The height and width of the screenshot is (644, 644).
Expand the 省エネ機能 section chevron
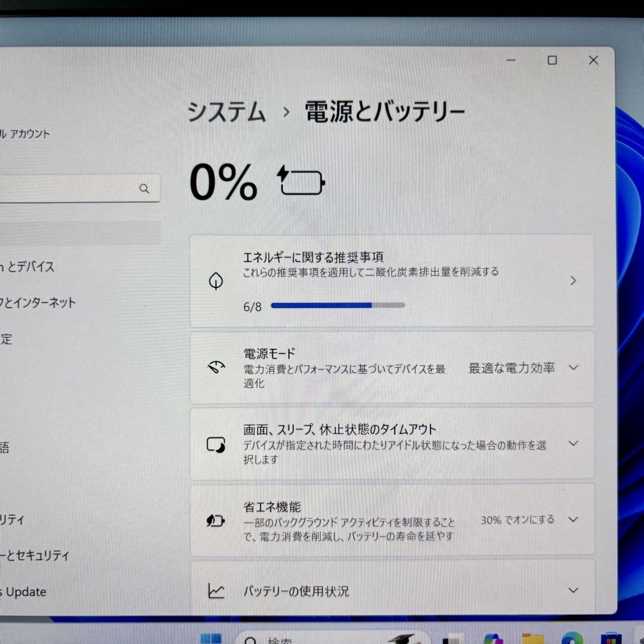coord(573,519)
